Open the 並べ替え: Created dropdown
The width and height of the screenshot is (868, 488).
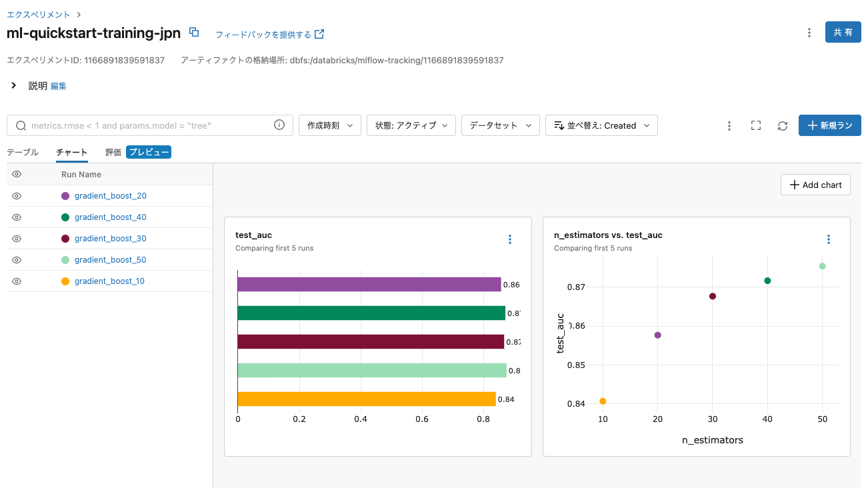click(x=601, y=125)
